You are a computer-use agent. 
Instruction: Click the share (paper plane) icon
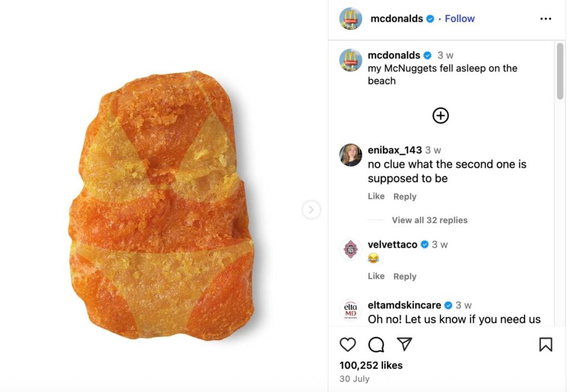click(x=405, y=345)
